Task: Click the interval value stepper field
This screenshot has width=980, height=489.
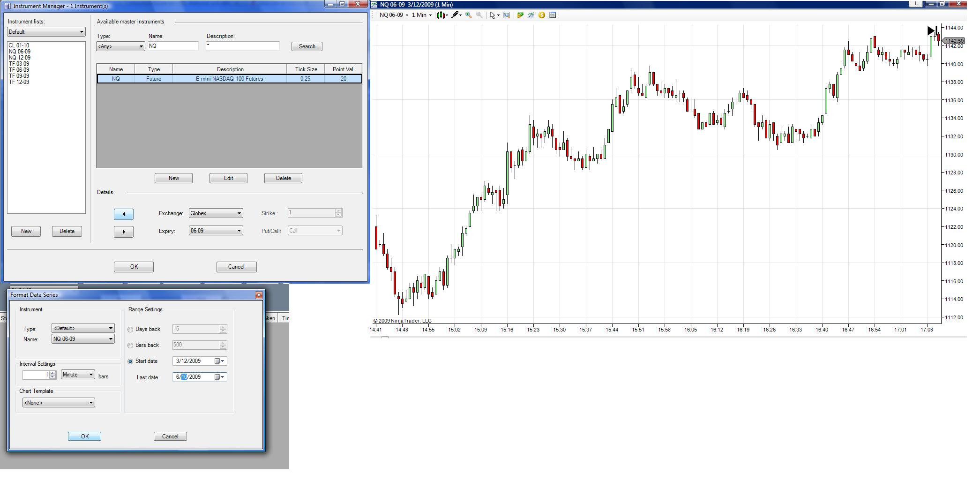Action: (39, 375)
